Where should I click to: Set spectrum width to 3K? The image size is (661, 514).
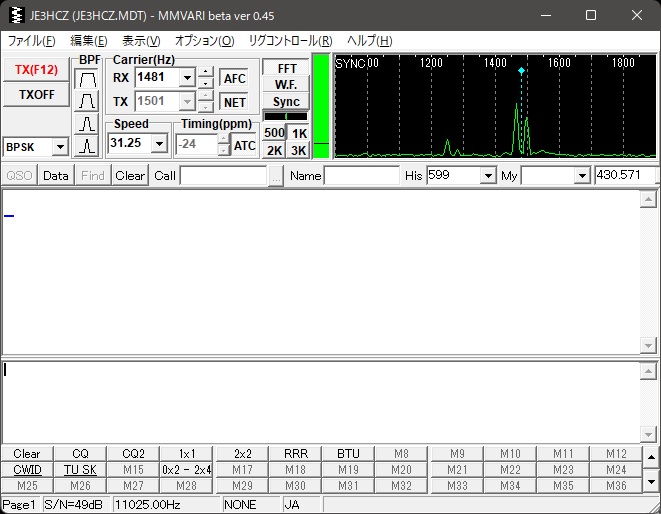point(298,150)
